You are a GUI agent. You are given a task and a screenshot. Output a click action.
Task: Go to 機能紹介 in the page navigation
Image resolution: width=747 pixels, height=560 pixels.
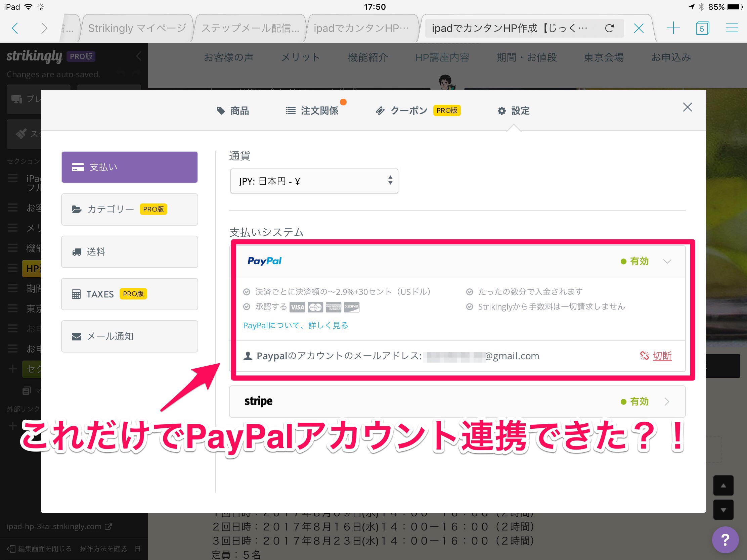click(x=368, y=57)
